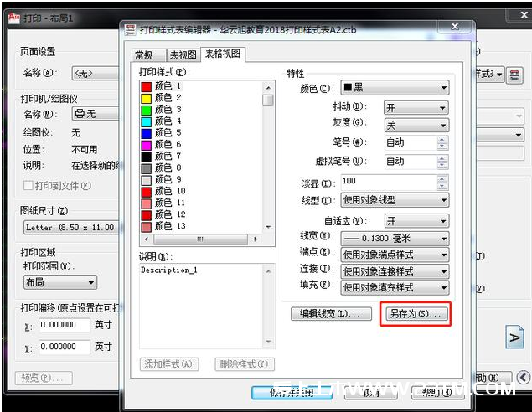The image size is (532, 412).
Task: Select Color 10 plot style
Action: pyautogui.click(x=163, y=191)
